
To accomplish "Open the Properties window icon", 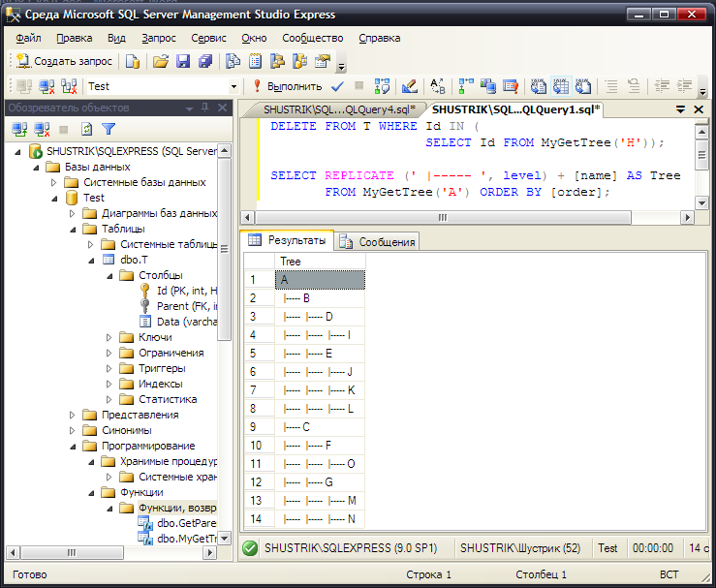I will [x=323, y=61].
